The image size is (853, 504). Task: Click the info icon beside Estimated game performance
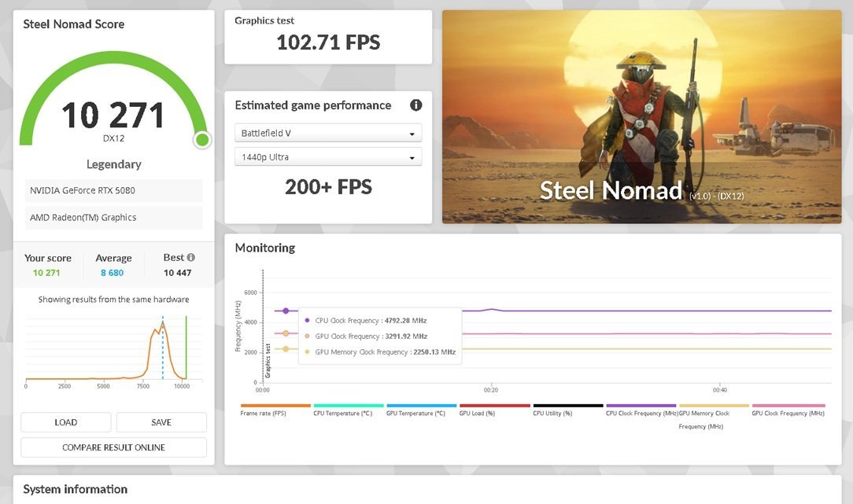pyautogui.click(x=415, y=105)
